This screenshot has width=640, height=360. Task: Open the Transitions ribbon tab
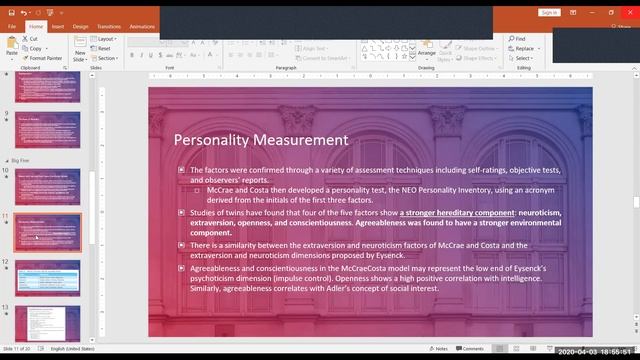109,27
